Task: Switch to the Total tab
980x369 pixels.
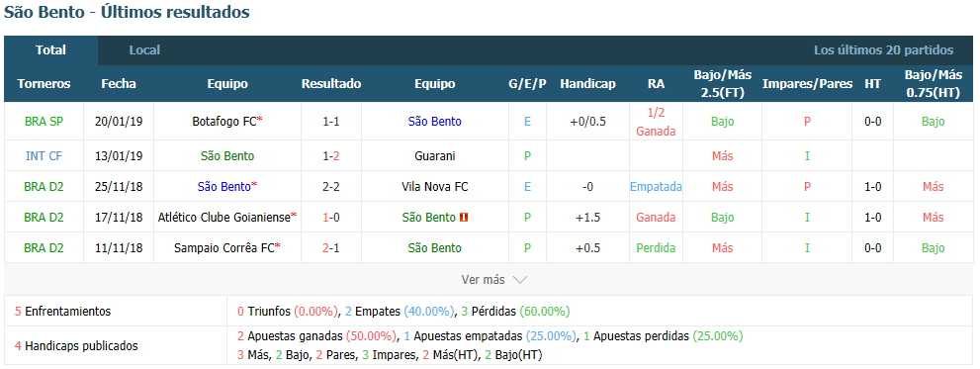Action: [x=50, y=50]
